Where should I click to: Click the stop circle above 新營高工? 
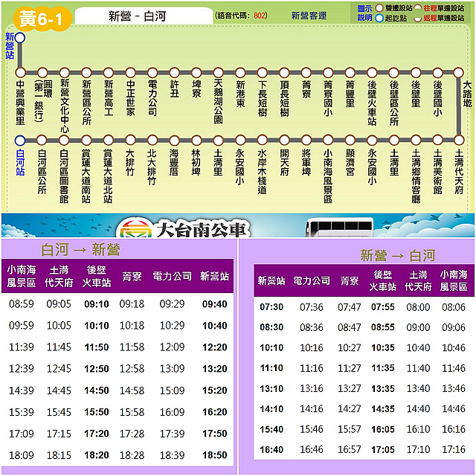(x=109, y=73)
